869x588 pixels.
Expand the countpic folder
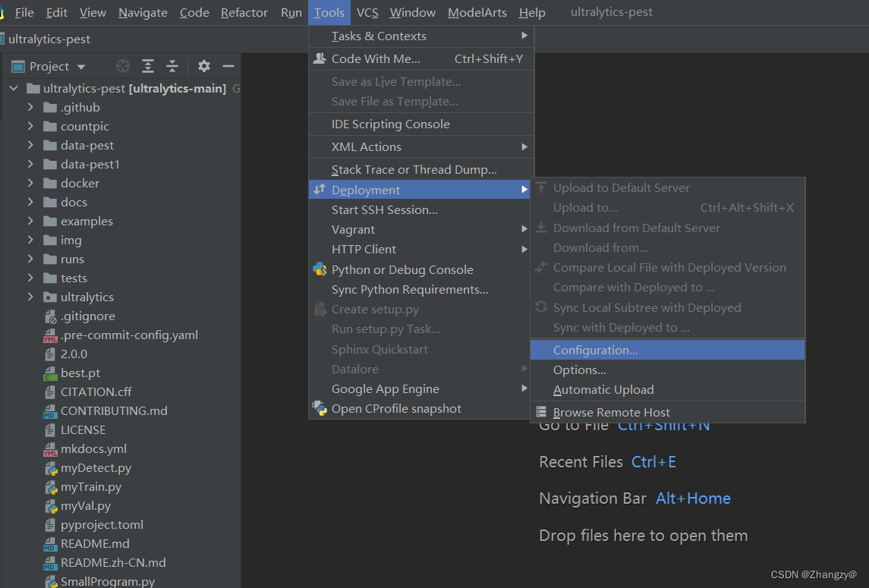point(30,127)
